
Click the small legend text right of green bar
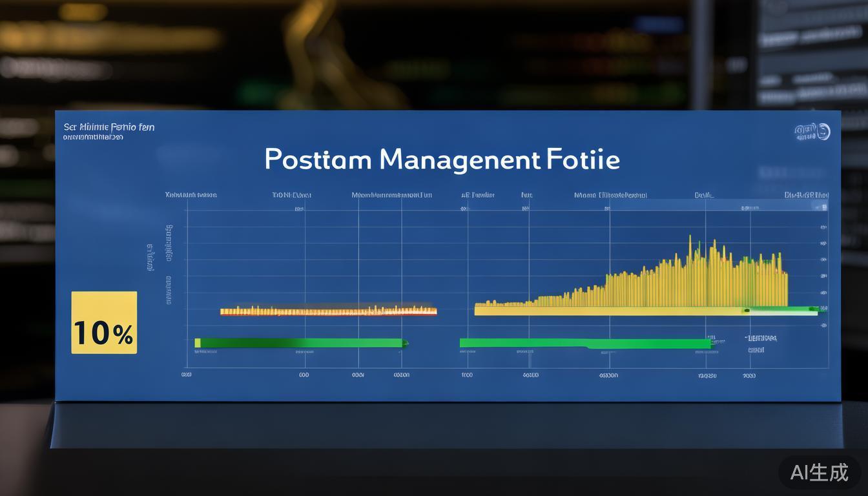760,338
